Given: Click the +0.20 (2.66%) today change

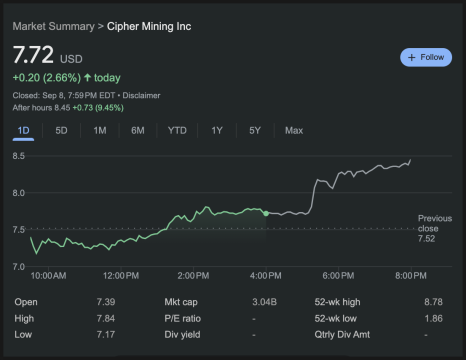Looking at the screenshot, I should tap(67, 78).
